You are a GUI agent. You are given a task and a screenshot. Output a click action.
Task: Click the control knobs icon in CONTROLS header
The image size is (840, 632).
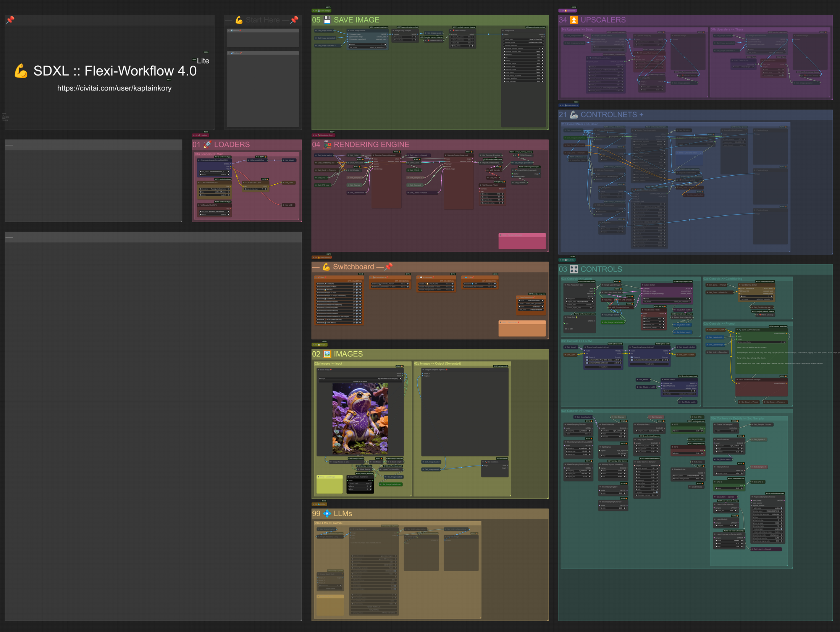574,269
